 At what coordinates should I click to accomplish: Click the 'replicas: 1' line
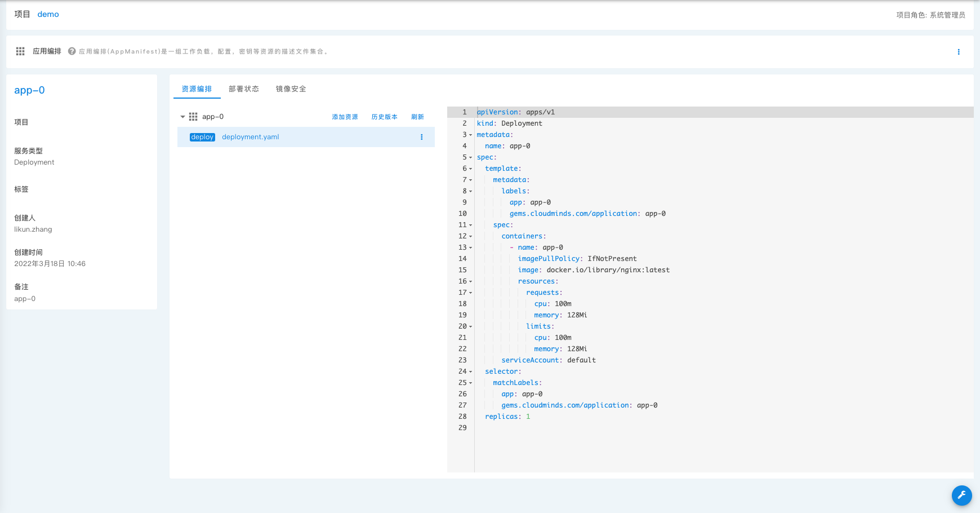tap(507, 417)
